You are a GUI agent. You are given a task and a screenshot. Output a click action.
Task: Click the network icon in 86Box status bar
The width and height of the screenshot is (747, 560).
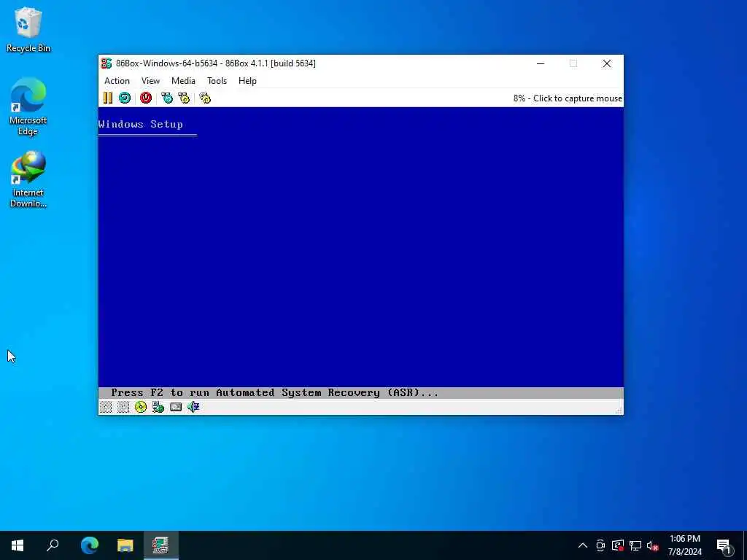pos(158,407)
